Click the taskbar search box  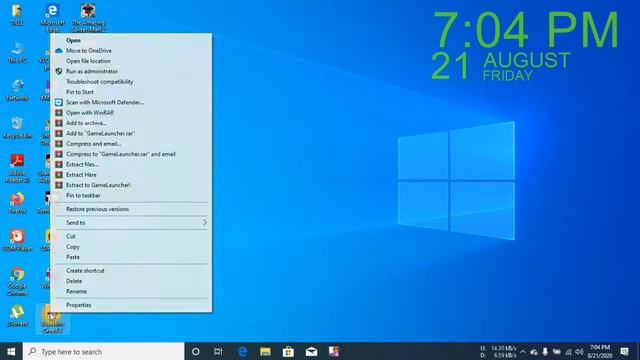point(104,351)
